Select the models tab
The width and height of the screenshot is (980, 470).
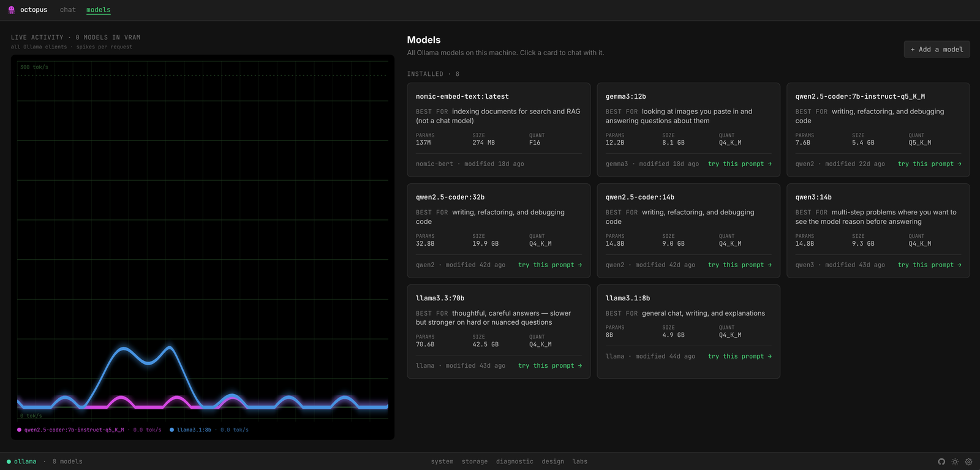pos(99,10)
